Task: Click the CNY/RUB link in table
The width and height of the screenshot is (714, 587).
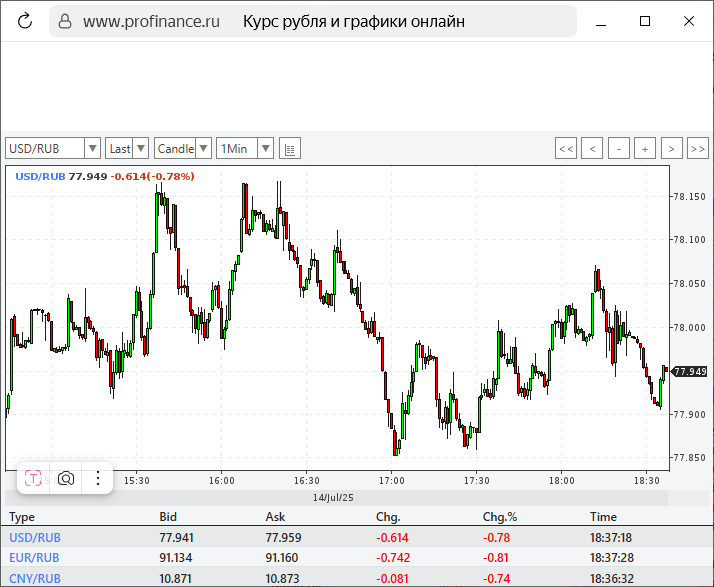Action: pyautogui.click(x=35, y=578)
